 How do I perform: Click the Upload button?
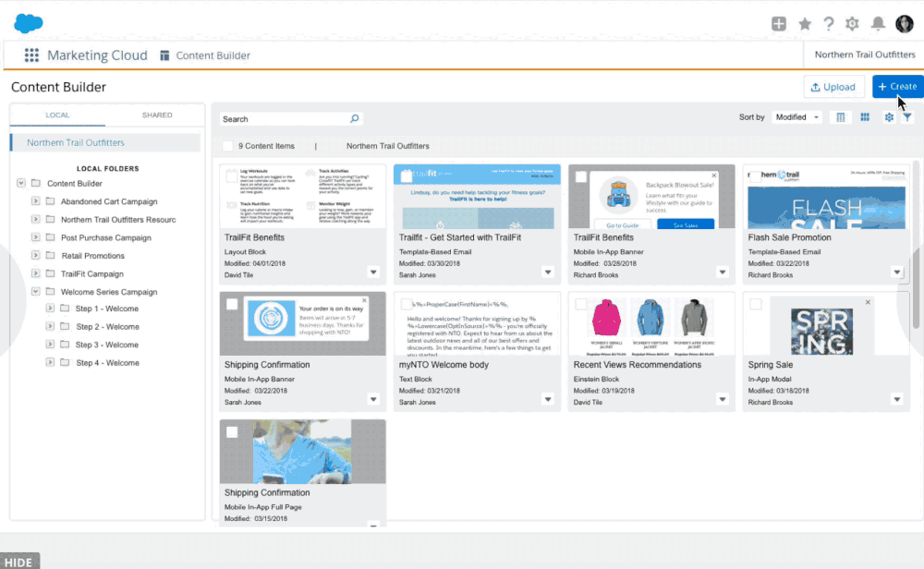coord(833,87)
